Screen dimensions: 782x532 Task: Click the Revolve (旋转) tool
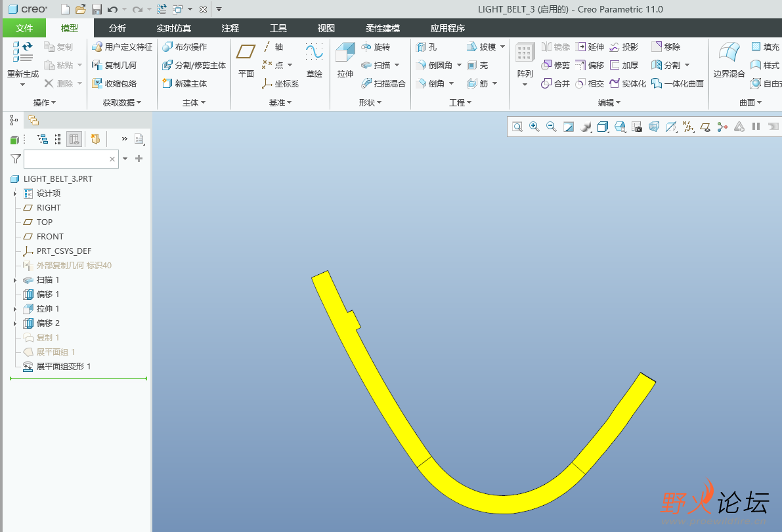[376, 47]
